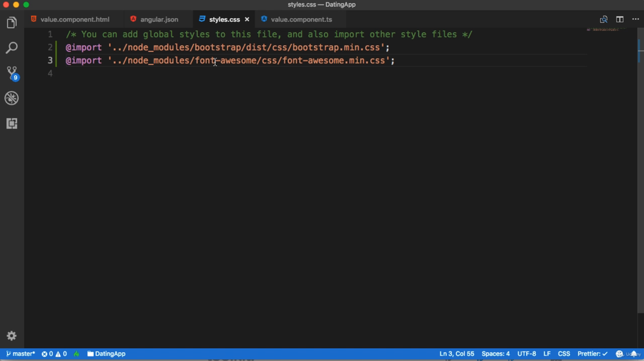
Task: Click line number 4 in gutter
Action: pos(50,74)
